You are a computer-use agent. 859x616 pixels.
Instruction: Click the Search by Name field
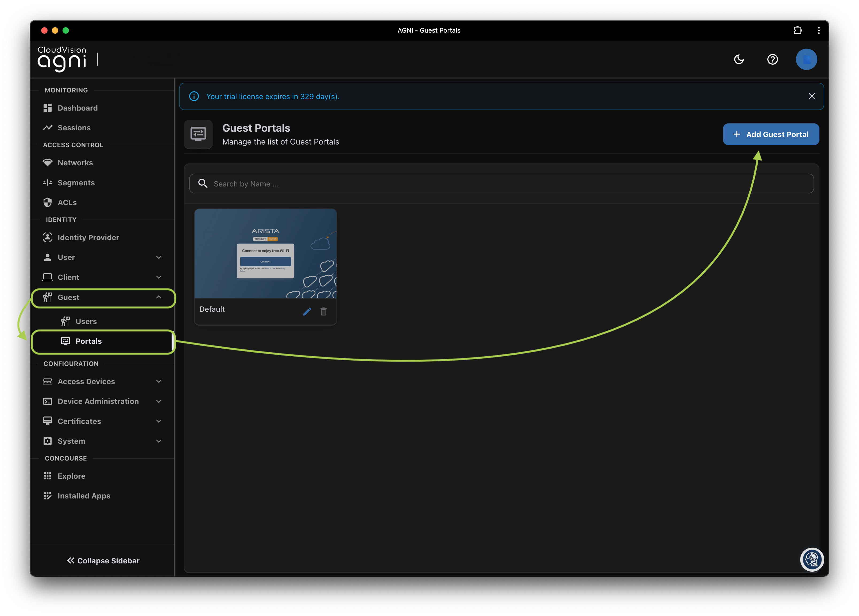[501, 184]
